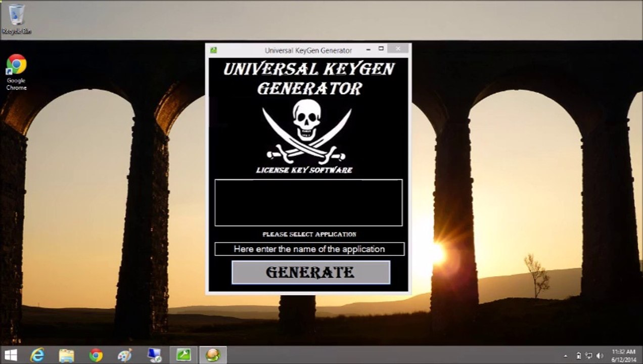Show hidden system tray icons

566,355
